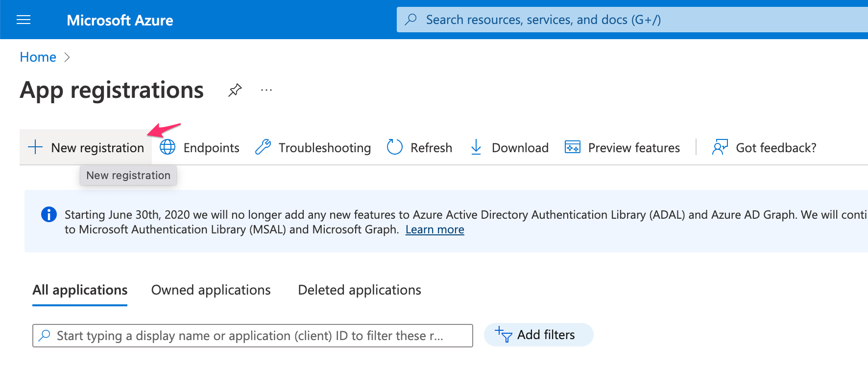The image size is (868, 366).
Task: Click the Download arrow icon
Action: [476, 147]
